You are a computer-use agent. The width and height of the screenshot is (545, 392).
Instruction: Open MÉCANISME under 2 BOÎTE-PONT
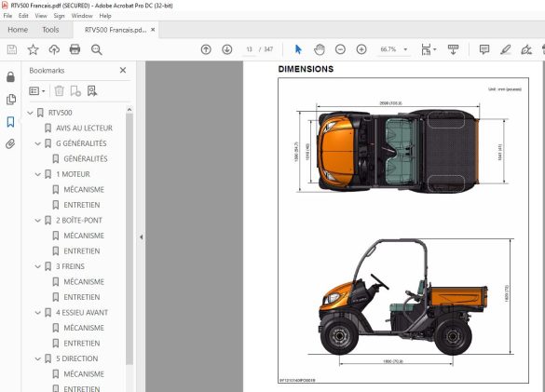(84, 236)
